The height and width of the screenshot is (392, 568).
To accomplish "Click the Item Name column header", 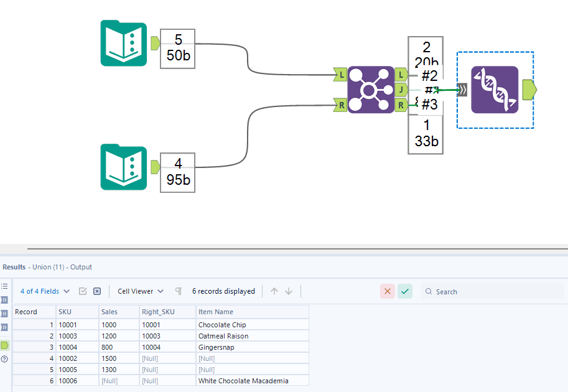I will 216,312.
